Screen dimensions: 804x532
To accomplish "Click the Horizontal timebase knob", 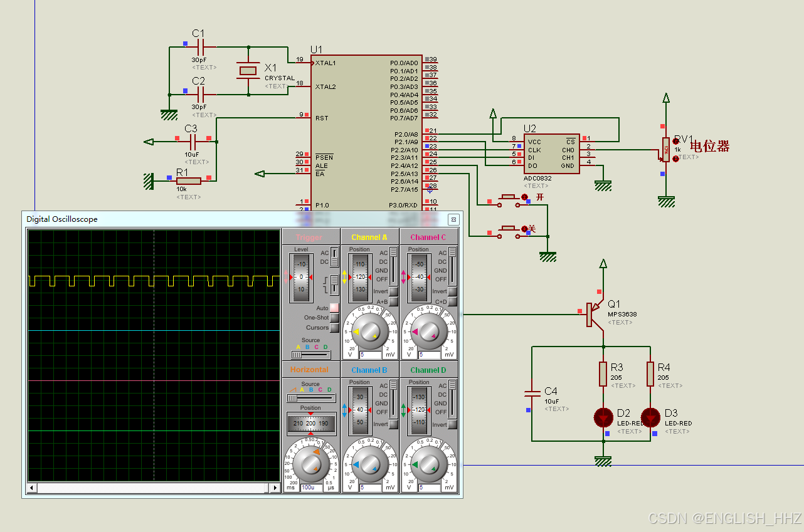I will [x=310, y=464].
